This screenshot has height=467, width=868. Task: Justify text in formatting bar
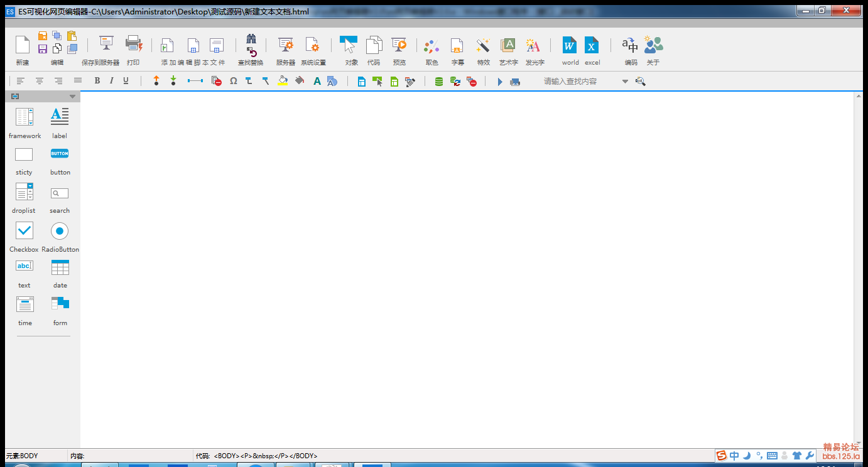click(x=78, y=81)
